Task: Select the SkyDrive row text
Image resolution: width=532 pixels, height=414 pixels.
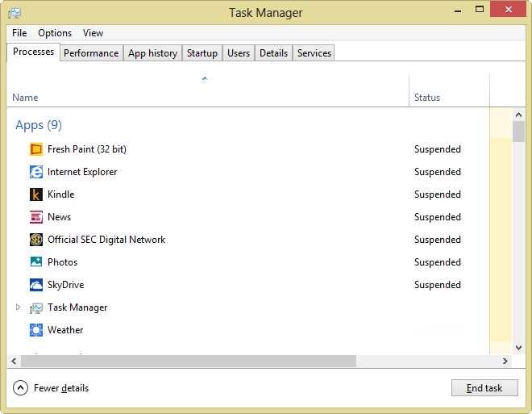Action: pos(66,285)
